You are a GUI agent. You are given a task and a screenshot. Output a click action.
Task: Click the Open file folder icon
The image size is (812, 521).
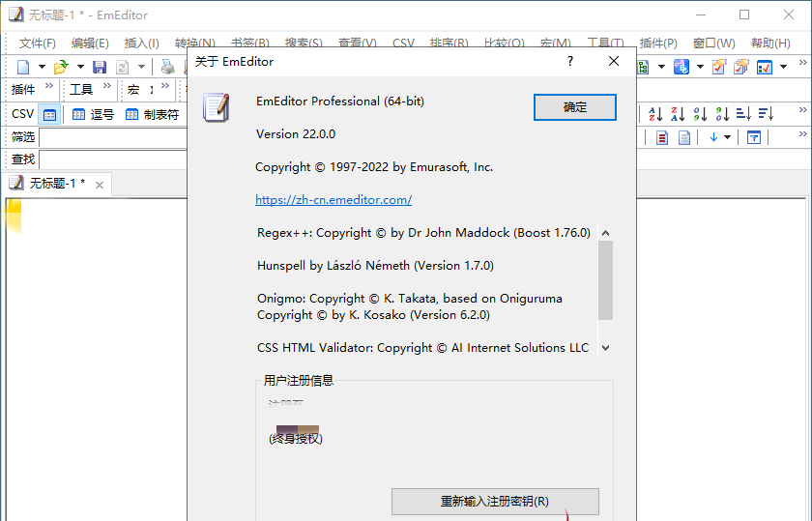(x=61, y=67)
